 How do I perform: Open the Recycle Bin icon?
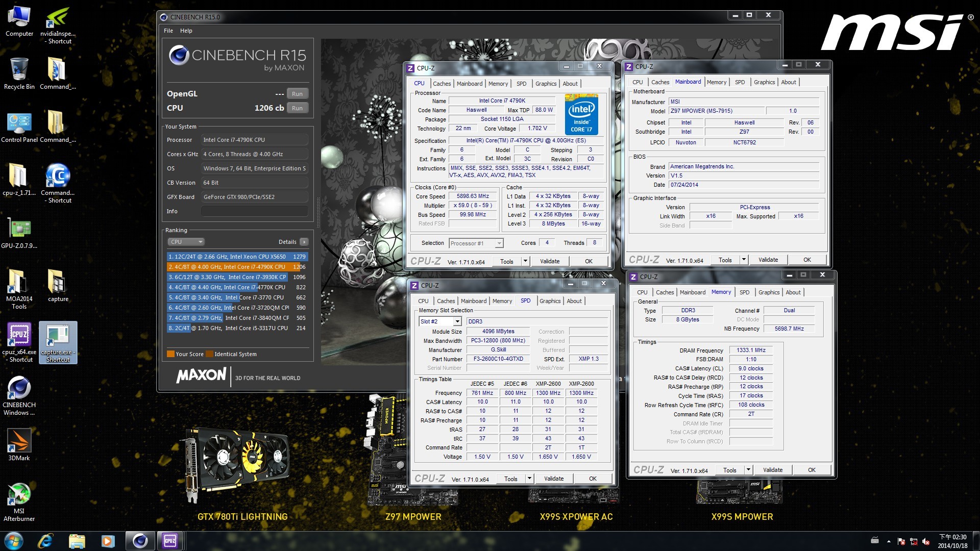point(19,73)
